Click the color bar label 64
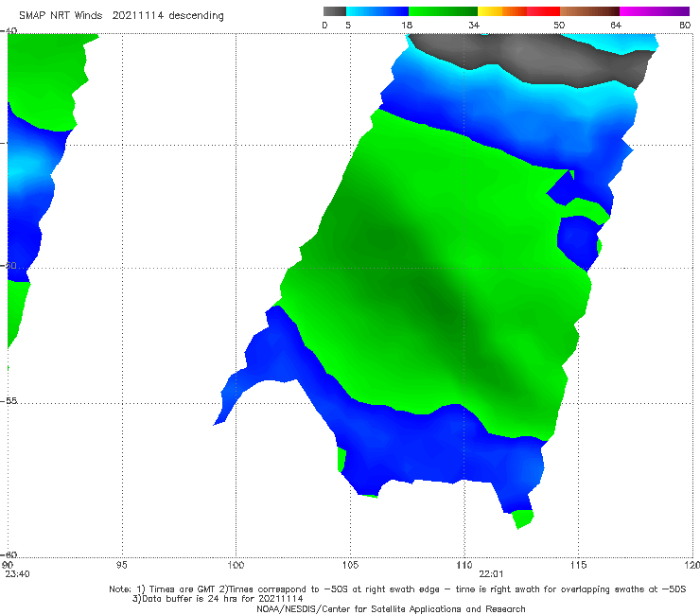700x615 pixels. click(616, 25)
